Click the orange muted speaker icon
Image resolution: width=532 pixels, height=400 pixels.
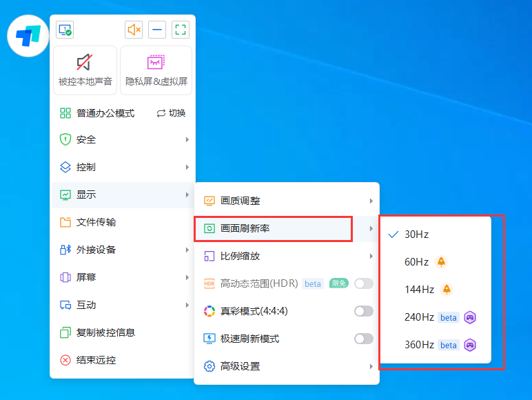tap(134, 30)
